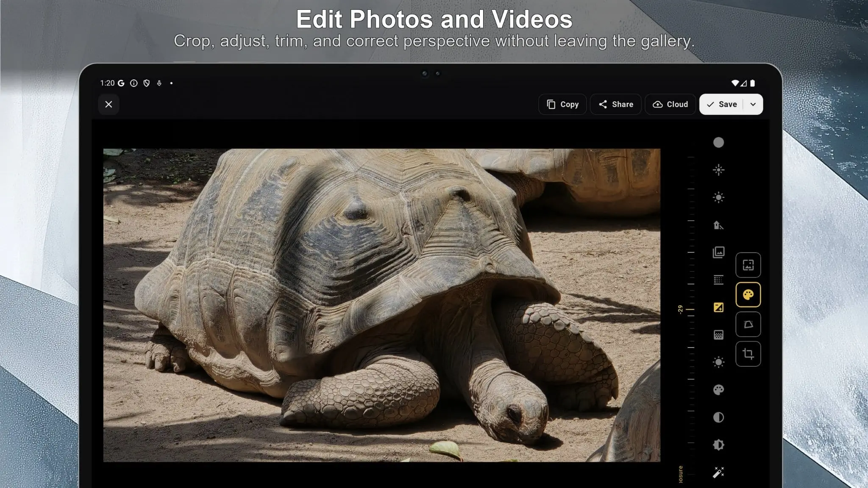Tap the Wi-Fi indicator in the status bar
The height and width of the screenshot is (488, 868).
click(735, 83)
